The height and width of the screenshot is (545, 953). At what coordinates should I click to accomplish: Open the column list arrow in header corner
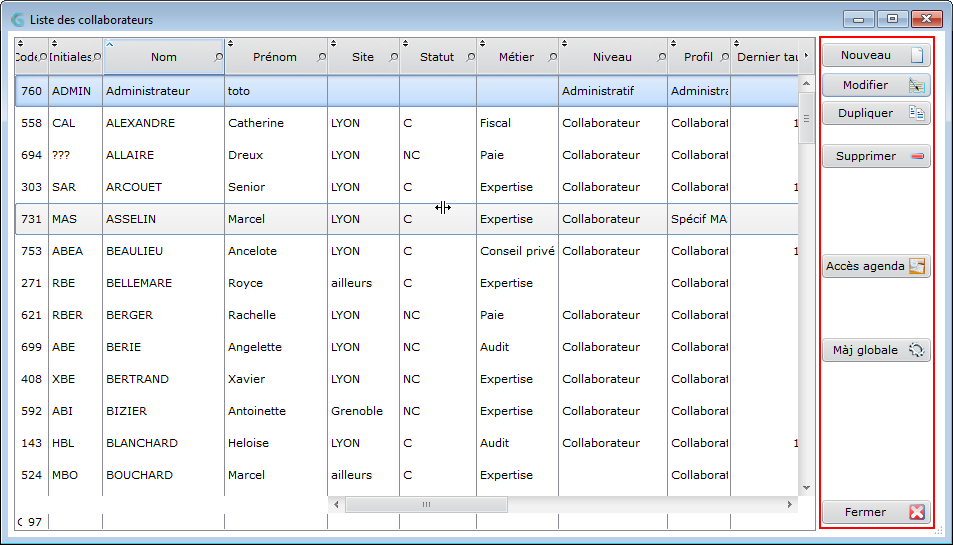807,55
